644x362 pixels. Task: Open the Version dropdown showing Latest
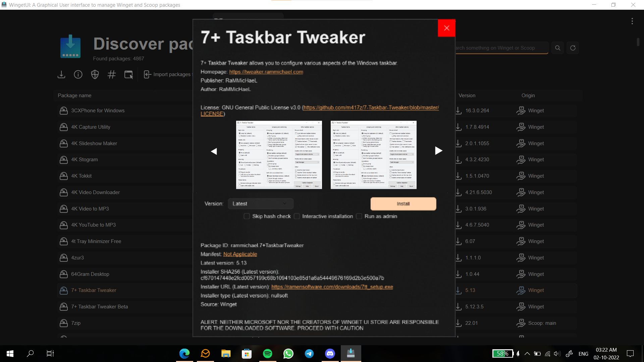click(261, 204)
